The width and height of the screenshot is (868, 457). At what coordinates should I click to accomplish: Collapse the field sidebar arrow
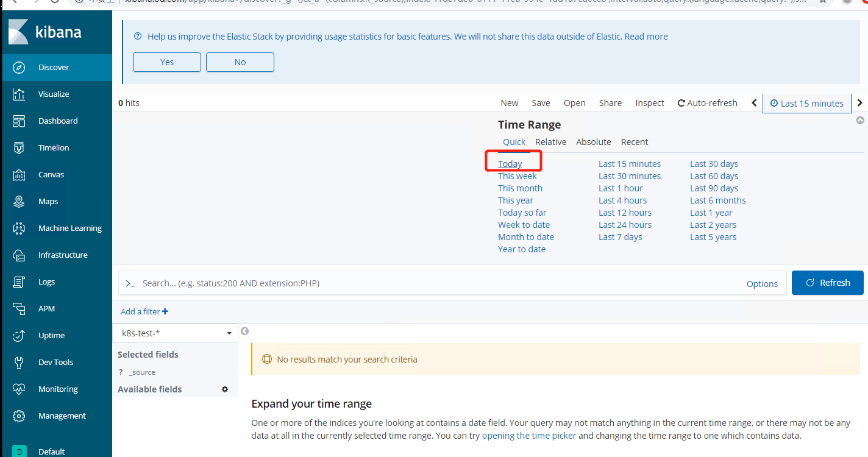click(245, 331)
